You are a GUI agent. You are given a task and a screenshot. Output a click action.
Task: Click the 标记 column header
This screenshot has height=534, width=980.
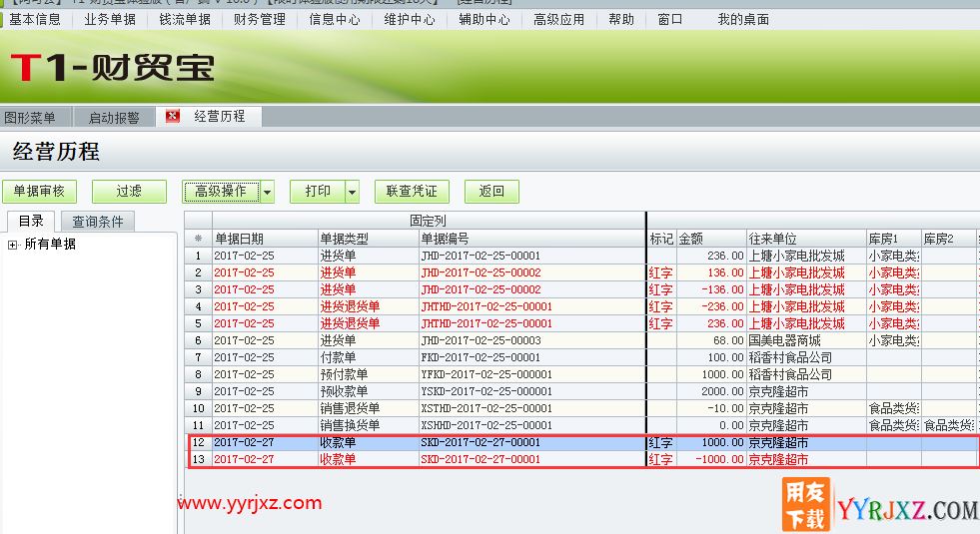(661, 239)
